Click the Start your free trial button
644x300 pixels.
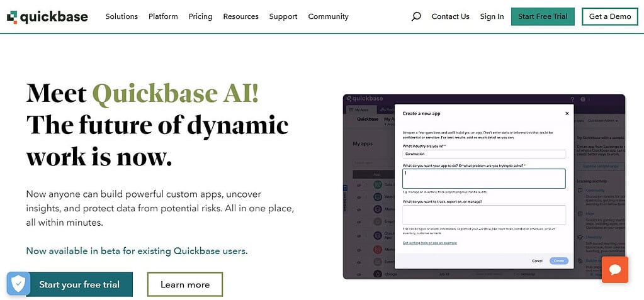click(79, 284)
